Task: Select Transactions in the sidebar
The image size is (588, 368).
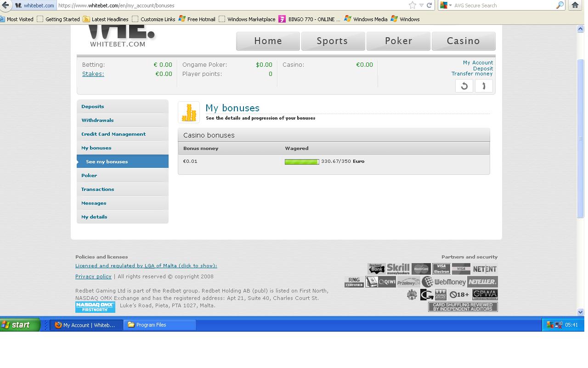Action: (x=123, y=189)
